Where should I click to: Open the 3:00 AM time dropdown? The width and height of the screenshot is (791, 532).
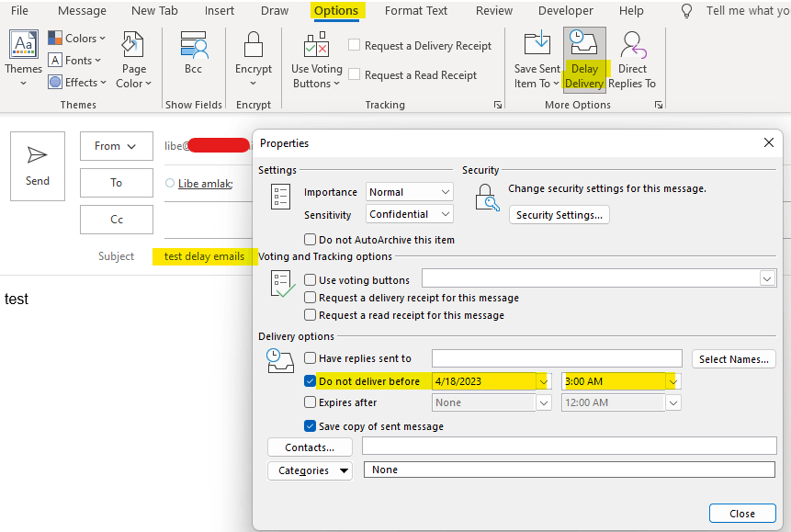tap(672, 381)
